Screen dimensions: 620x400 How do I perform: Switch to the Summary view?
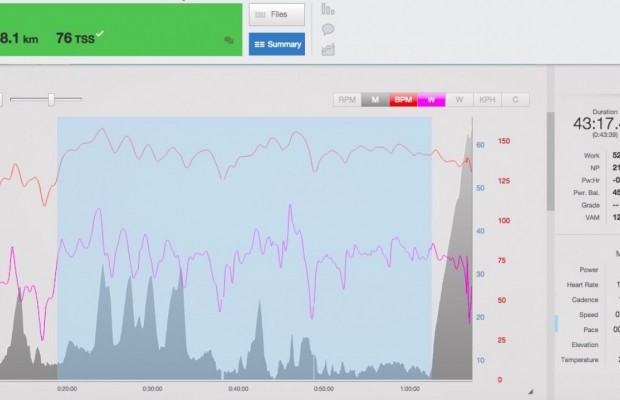click(277, 44)
